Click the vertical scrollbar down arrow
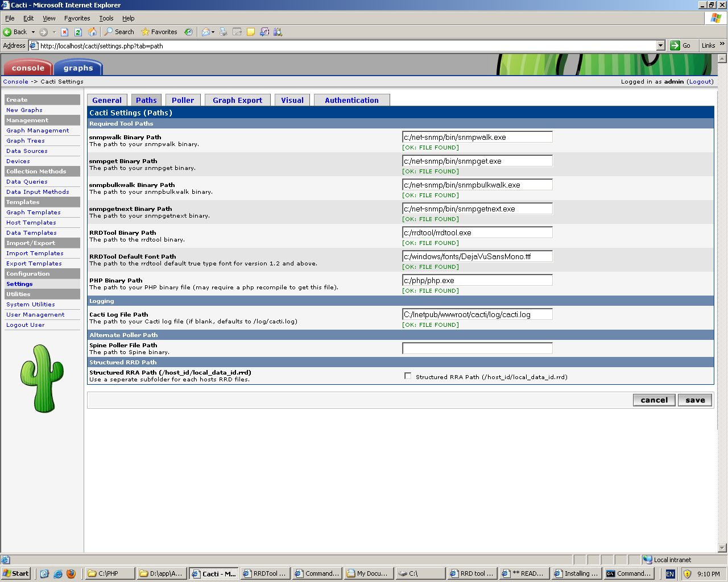728x582 pixels. coord(722,548)
